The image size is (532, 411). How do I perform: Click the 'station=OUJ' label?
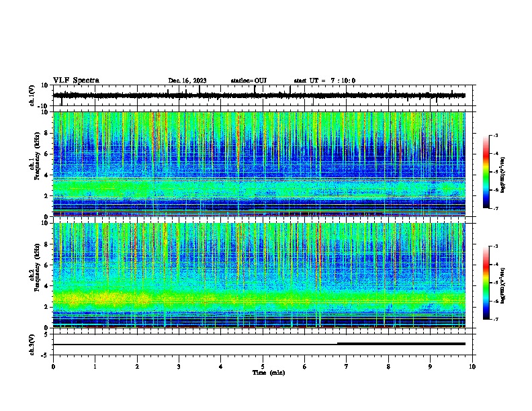point(249,81)
